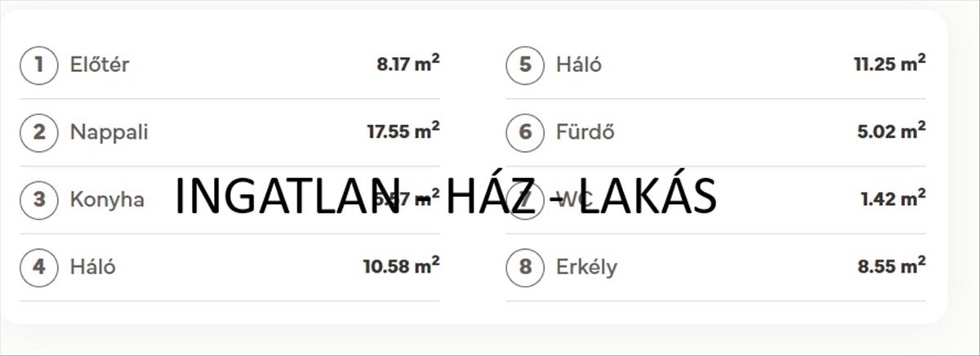Select the Nappali room label
980x356 pixels.
(x=109, y=132)
